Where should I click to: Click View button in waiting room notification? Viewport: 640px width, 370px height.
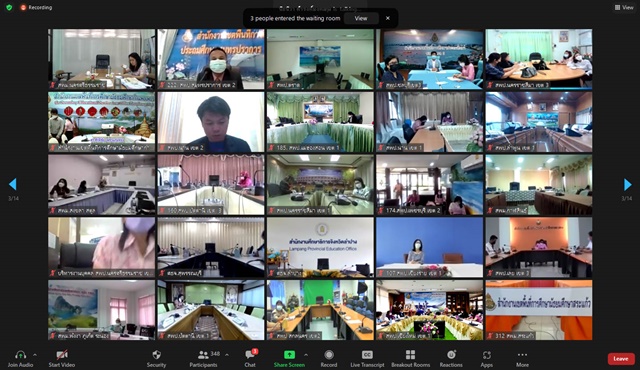pyautogui.click(x=361, y=18)
